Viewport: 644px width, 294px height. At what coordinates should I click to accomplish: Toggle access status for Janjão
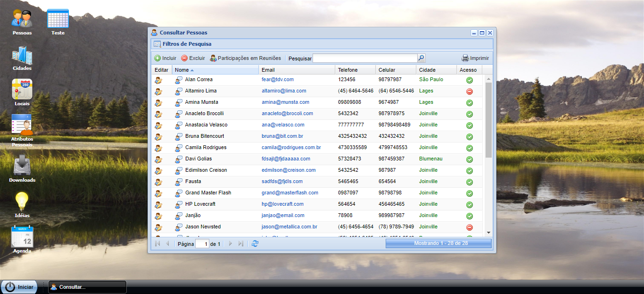click(470, 216)
